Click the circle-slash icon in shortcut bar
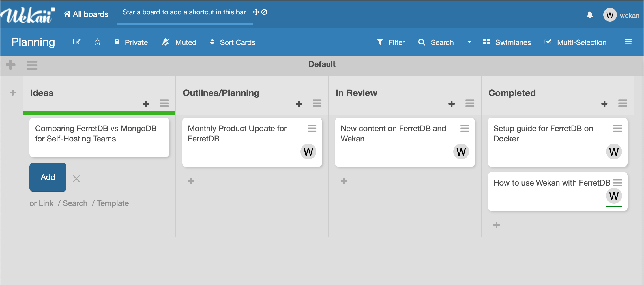Viewport: 644px width, 285px height. point(264,12)
